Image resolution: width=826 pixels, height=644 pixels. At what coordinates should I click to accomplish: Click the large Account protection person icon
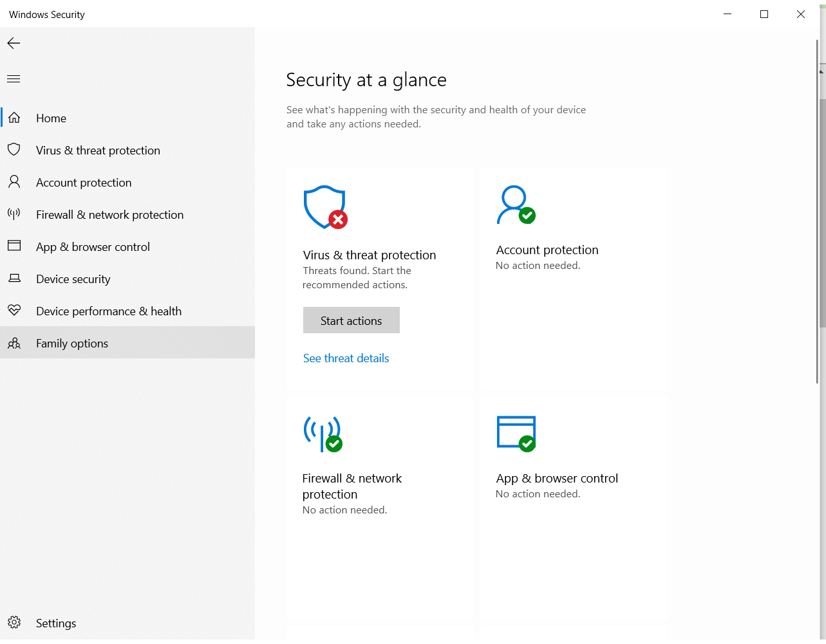pos(516,205)
